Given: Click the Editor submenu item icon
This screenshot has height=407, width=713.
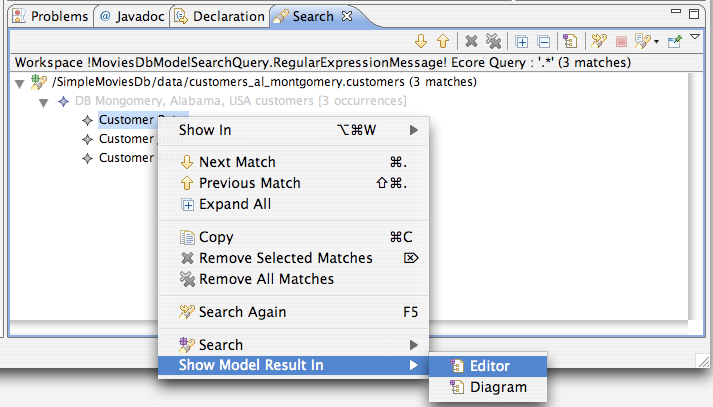Looking at the screenshot, I should point(457,366).
